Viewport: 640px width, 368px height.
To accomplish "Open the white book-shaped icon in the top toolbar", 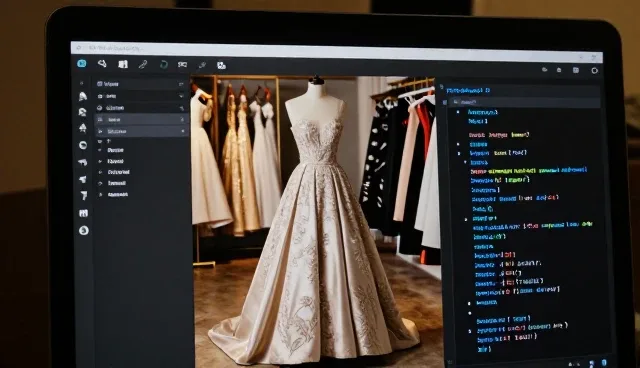I will [x=123, y=64].
